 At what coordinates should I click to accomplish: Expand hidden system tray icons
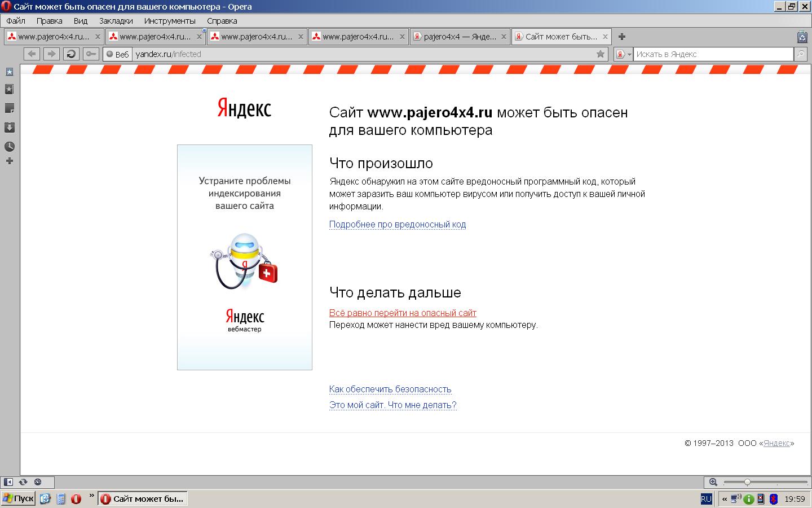[725, 499]
